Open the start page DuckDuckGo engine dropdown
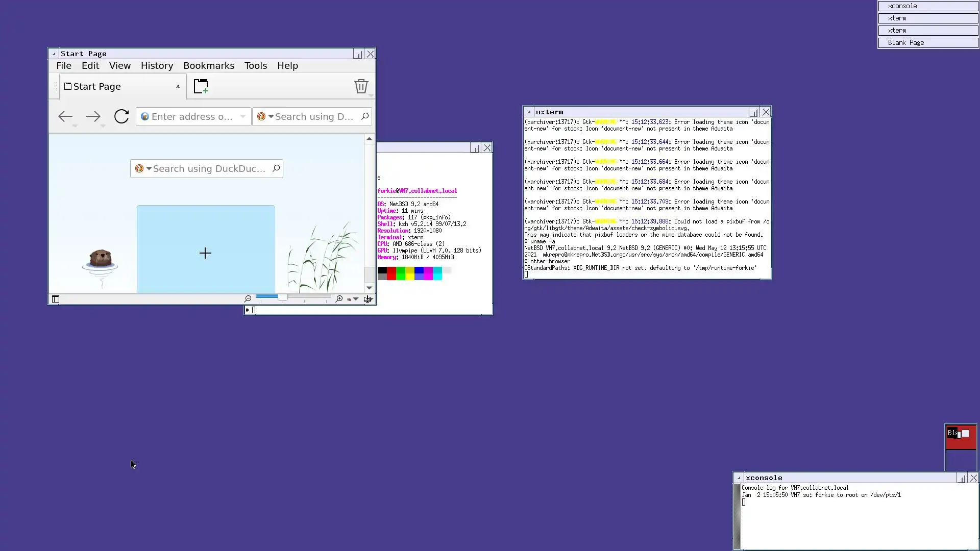980x551 pixels. click(x=149, y=169)
